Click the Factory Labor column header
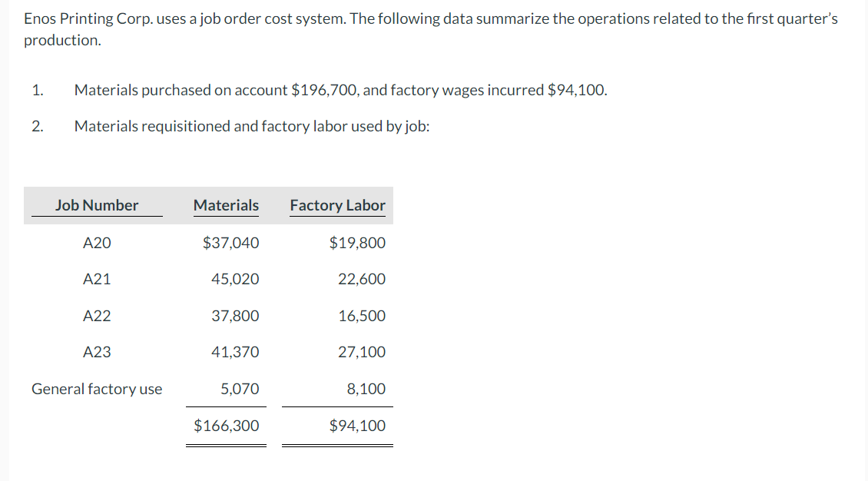Screen dimensions: 868x481 click(x=337, y=205)
